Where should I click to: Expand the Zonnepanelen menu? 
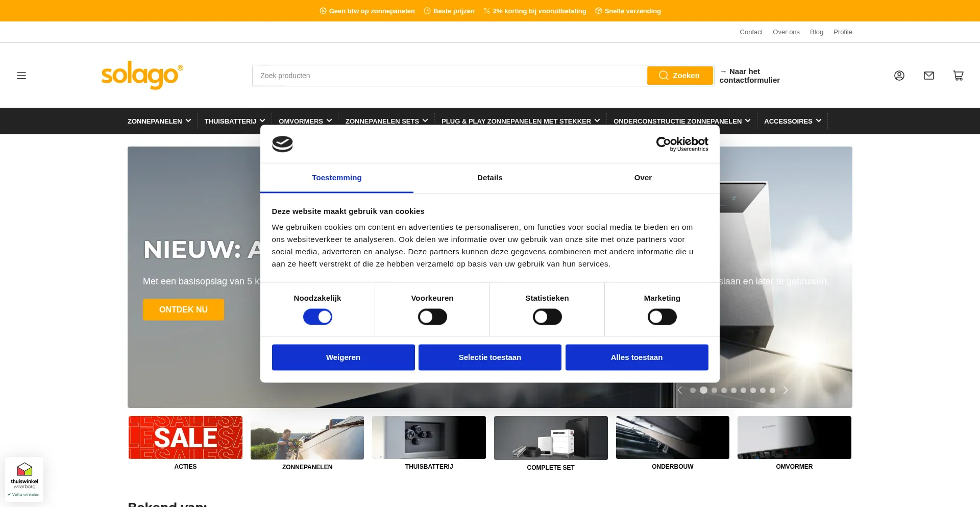(x=159, y=121)
